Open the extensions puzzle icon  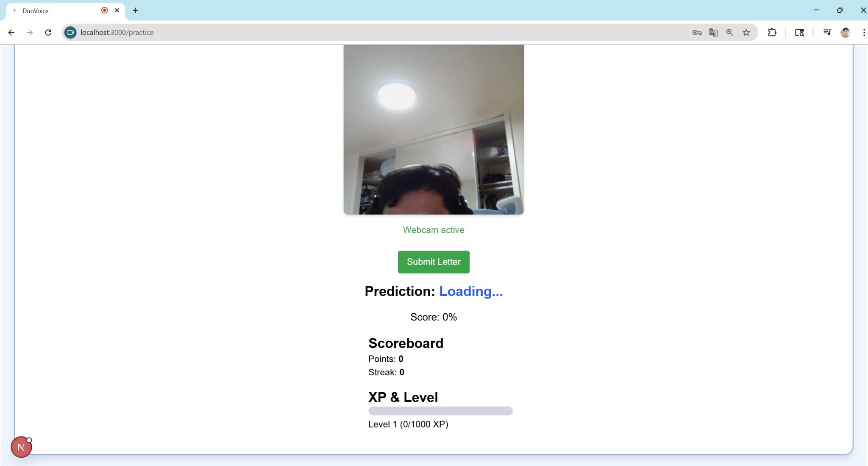(x=772, y=32)
